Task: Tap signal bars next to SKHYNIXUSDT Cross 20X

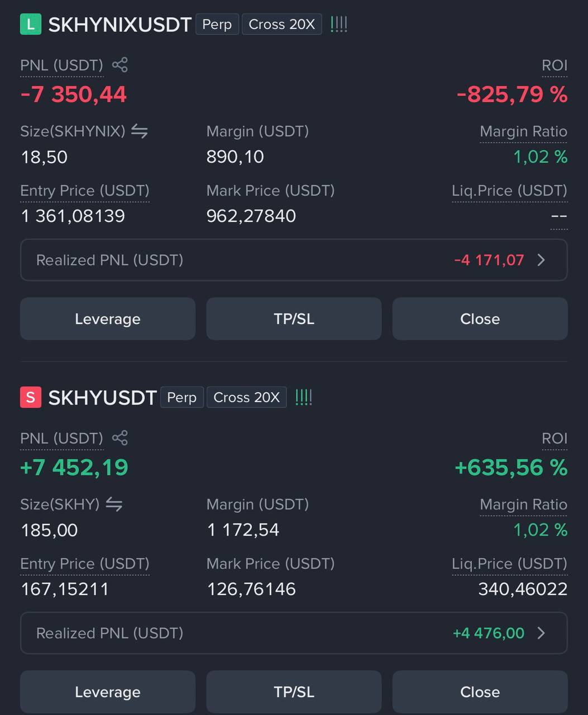Action: pyautogui.click(x=339, y=24)
